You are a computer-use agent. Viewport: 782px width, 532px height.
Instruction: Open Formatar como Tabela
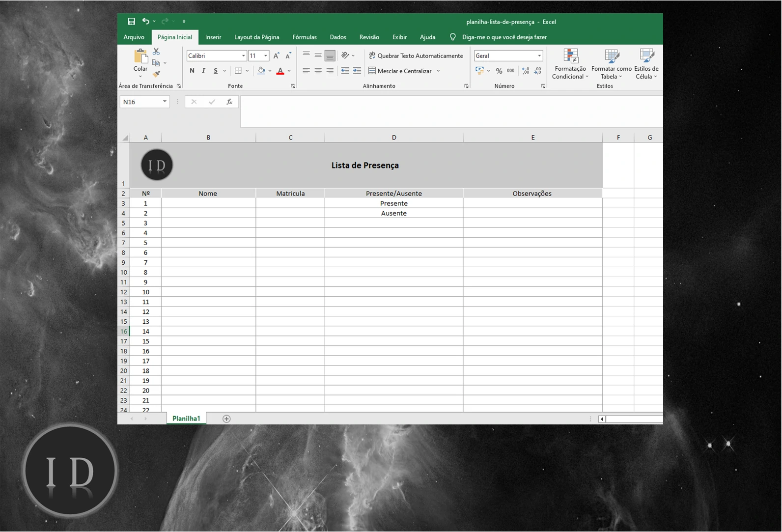pyautogui.click(x=612, y=64)
